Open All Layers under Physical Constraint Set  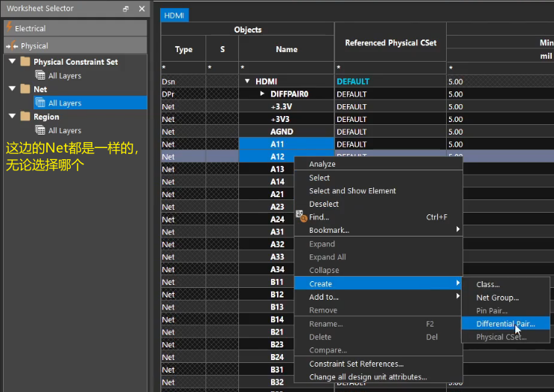[64, 76]
